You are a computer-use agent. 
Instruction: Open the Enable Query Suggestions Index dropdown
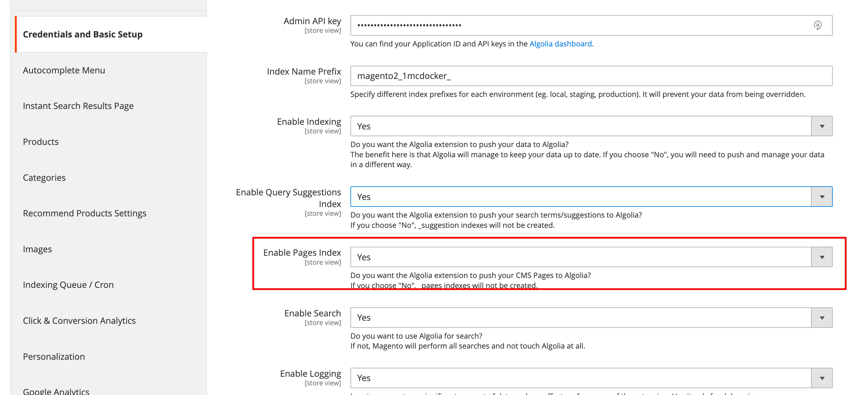[x=822, y=197]
